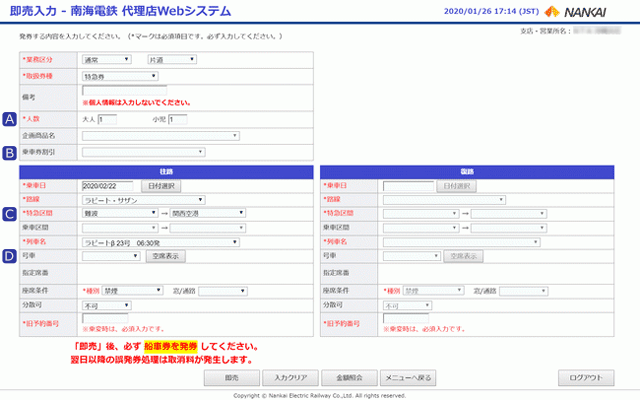Open the 片道 trip type dropdown
Image resolution: width=640 pixels, height=400 pixels.
click(x=172, y=60)
